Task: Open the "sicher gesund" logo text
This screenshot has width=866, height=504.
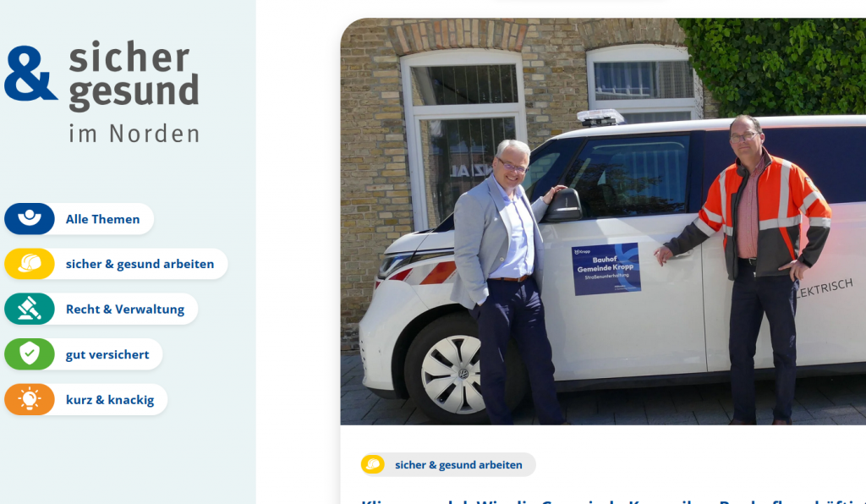Action: click(134, 76)
